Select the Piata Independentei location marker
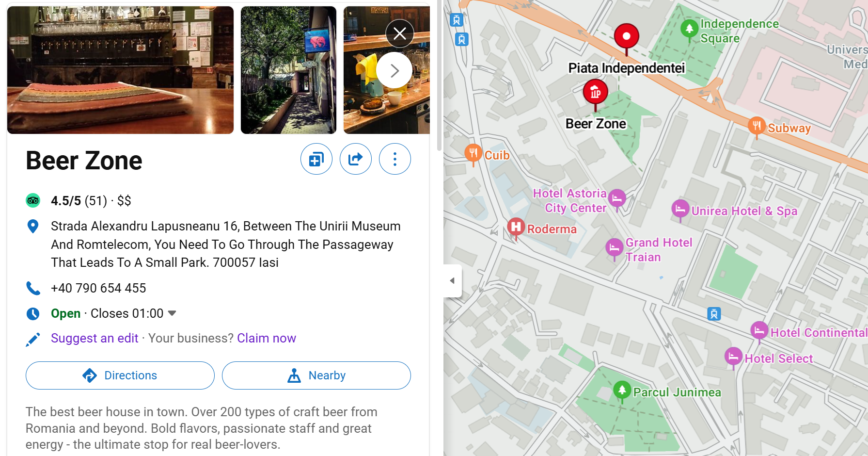Viewport: 868px width, 456px height. pos(627,38)
